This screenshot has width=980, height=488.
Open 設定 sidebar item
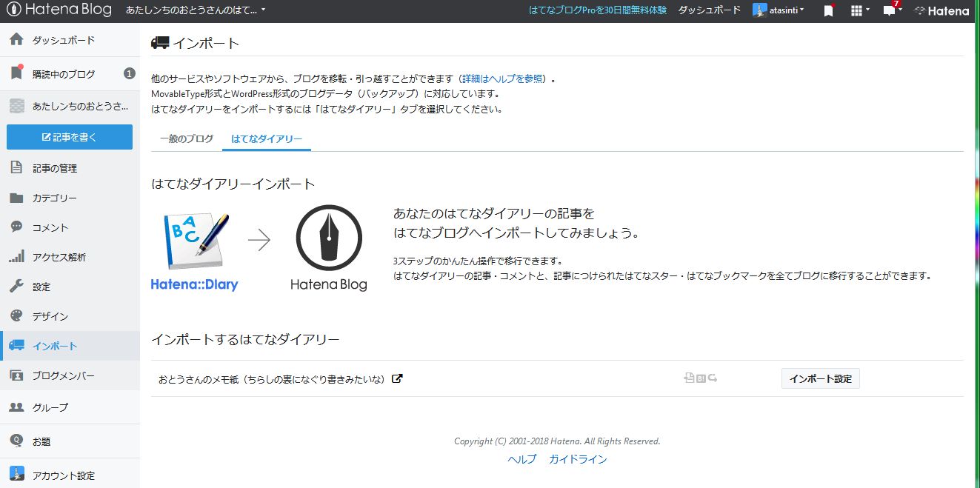(x=70, y=287)
